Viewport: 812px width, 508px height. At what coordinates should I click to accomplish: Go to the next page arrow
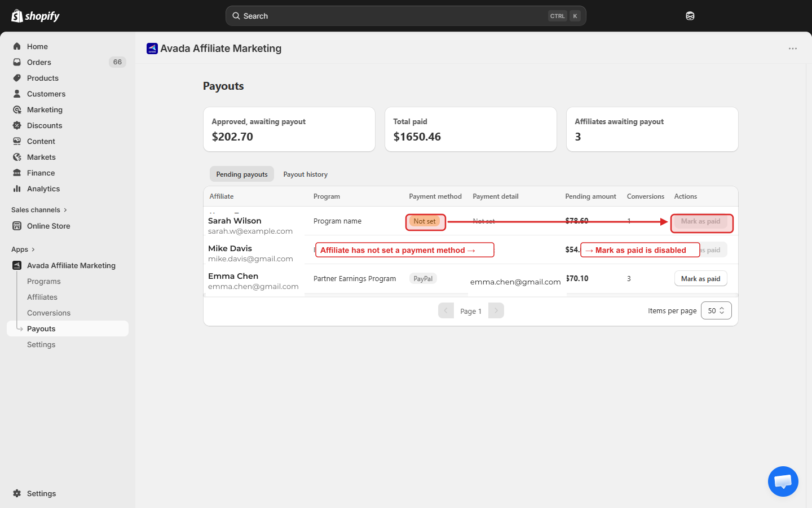pos(496,310)
